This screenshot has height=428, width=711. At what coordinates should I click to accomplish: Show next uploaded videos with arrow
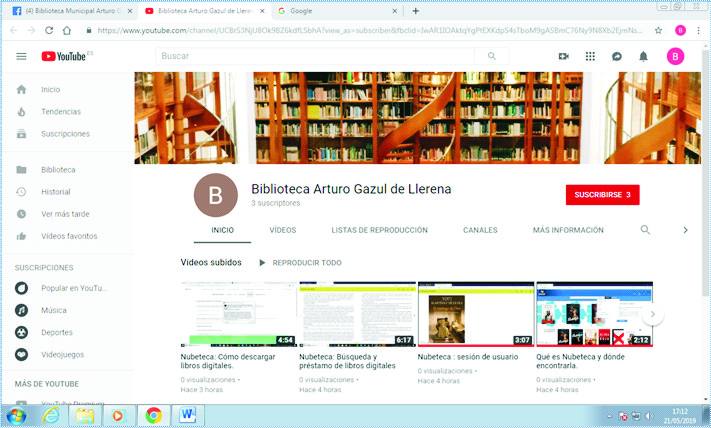(x=652, y=315)
